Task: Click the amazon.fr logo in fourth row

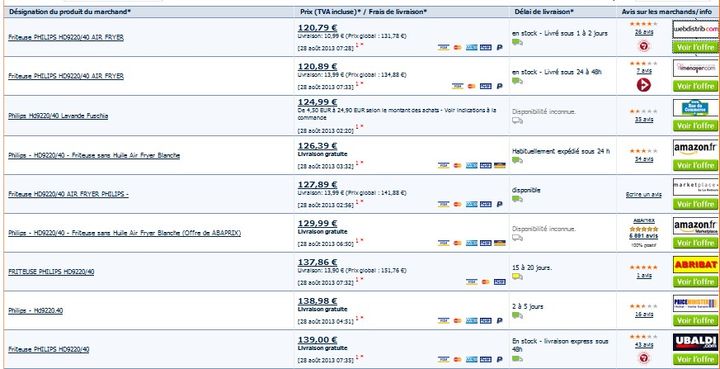Action: [695, 148]
